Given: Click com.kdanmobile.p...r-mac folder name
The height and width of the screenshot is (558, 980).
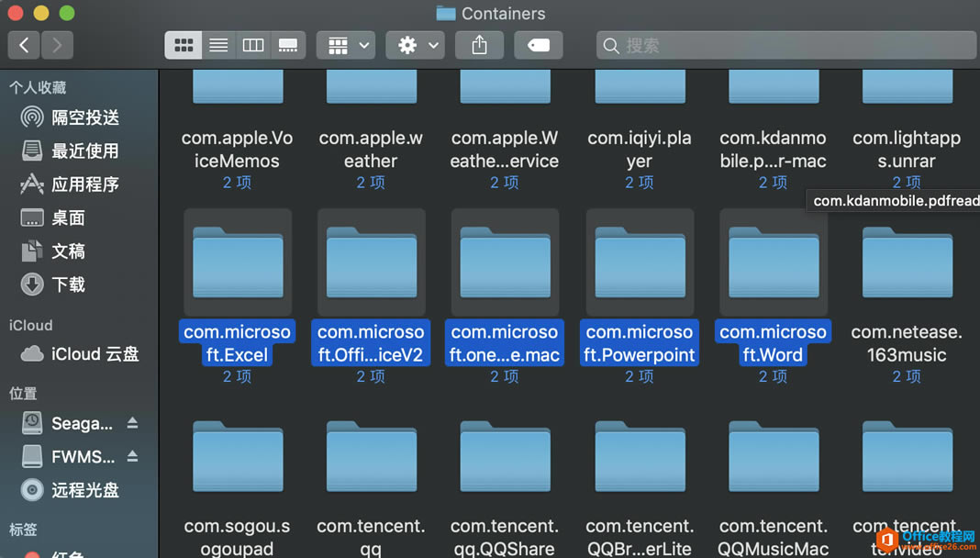Looking at the screenshot, I should click(774, 150).
